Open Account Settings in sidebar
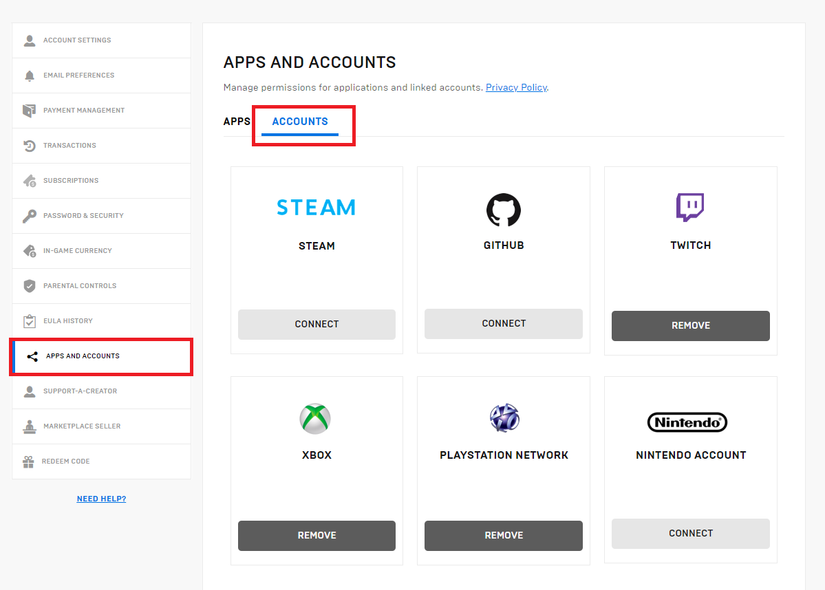The width and height of the screenshot is (825, 590). click(102, 41)
